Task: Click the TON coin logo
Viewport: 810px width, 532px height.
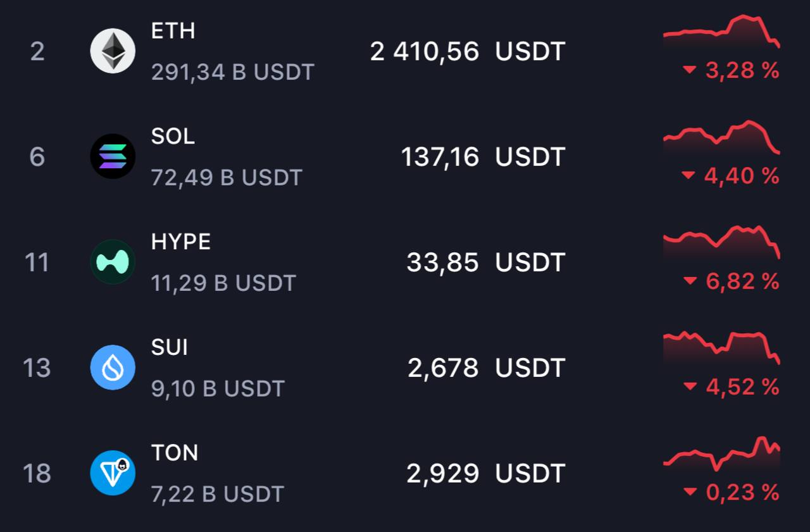Action: click(x=113, y=473)
